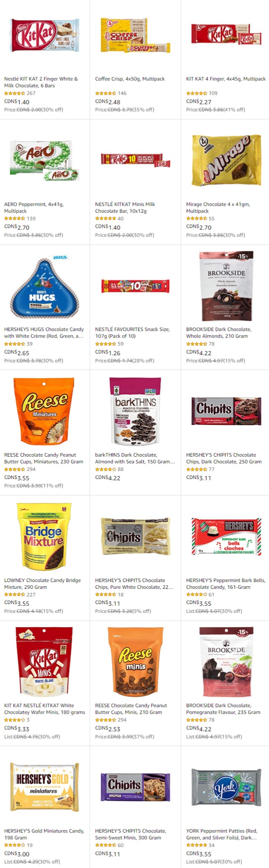Click the Reese Minis 210 Gram product title

click(131, 709)
